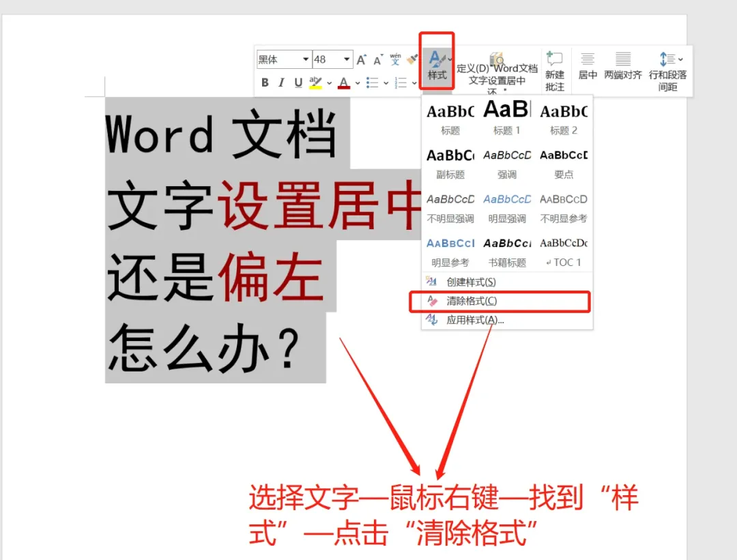Apply the 明显强调 style
737x560 pixels.
coord(506,207)
